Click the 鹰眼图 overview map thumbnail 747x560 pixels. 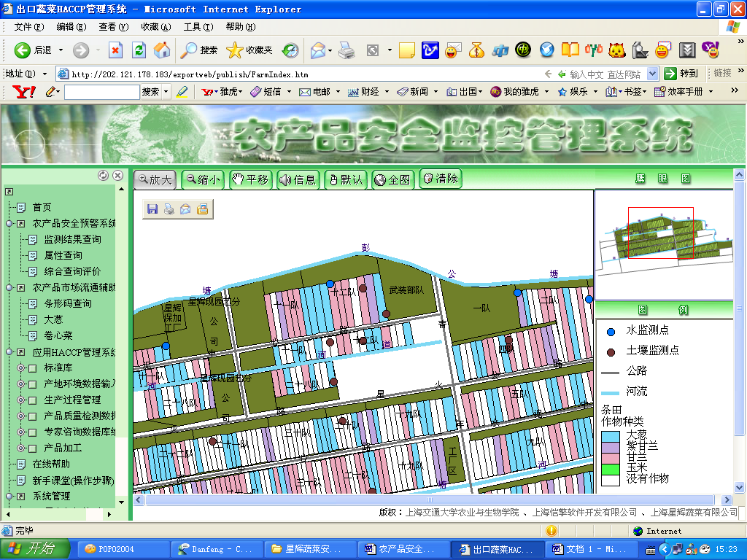(662, 235)
